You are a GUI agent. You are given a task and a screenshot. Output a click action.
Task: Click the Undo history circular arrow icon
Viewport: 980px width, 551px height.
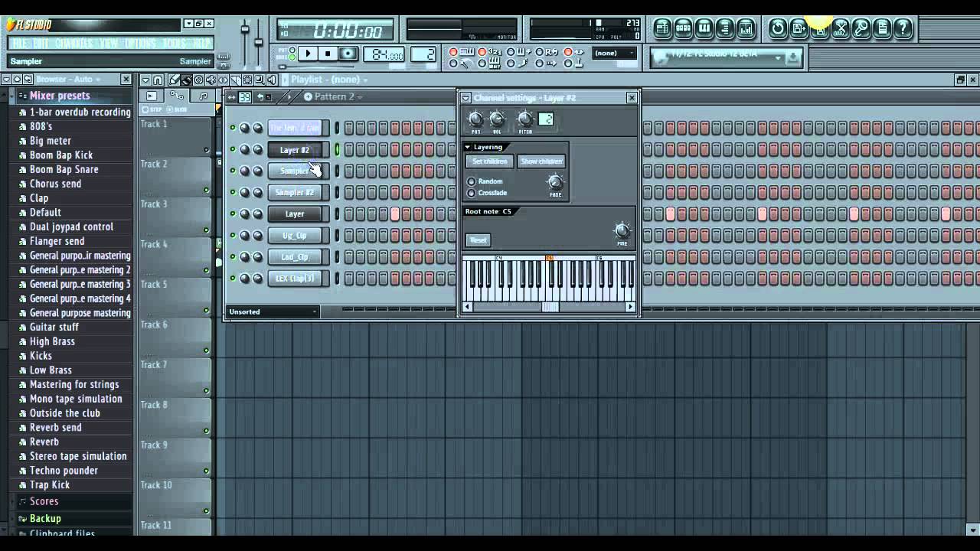pyautogui.click(x=778, y=29)
